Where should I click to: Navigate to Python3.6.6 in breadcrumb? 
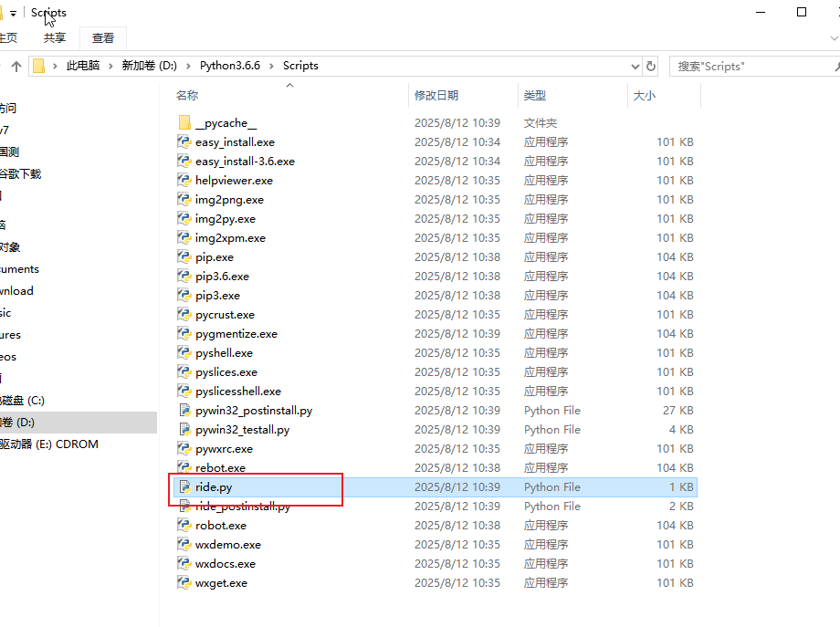coord(230,66)
